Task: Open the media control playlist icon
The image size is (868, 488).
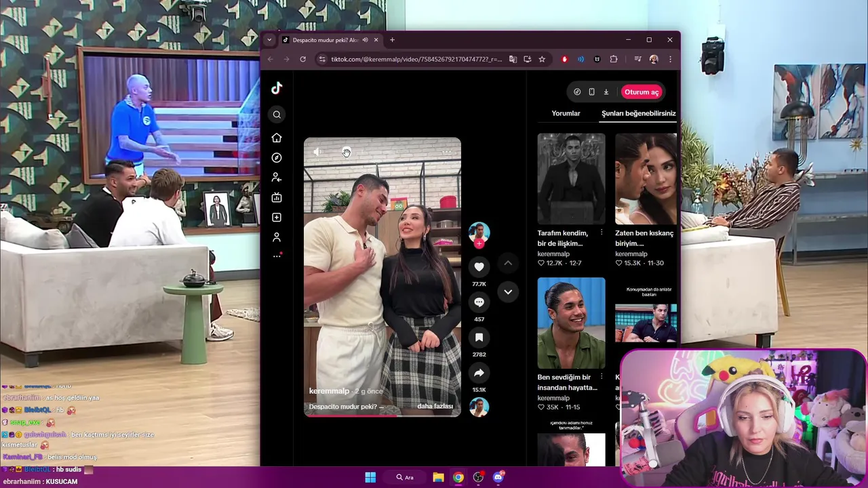Action: [637, 59]
